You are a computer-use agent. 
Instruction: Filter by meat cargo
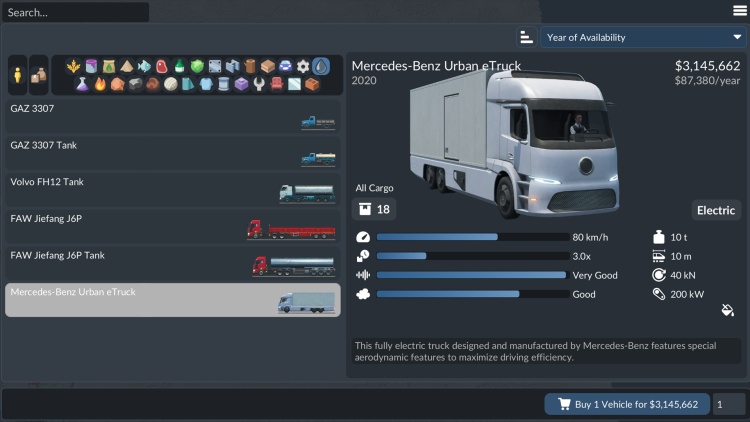tap(162, 66)
